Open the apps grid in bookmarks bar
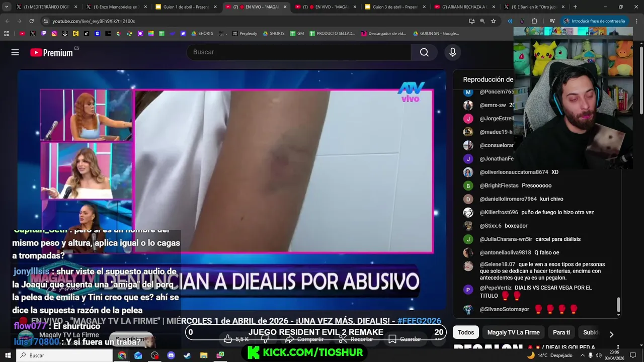 click(x=7, y=34)
